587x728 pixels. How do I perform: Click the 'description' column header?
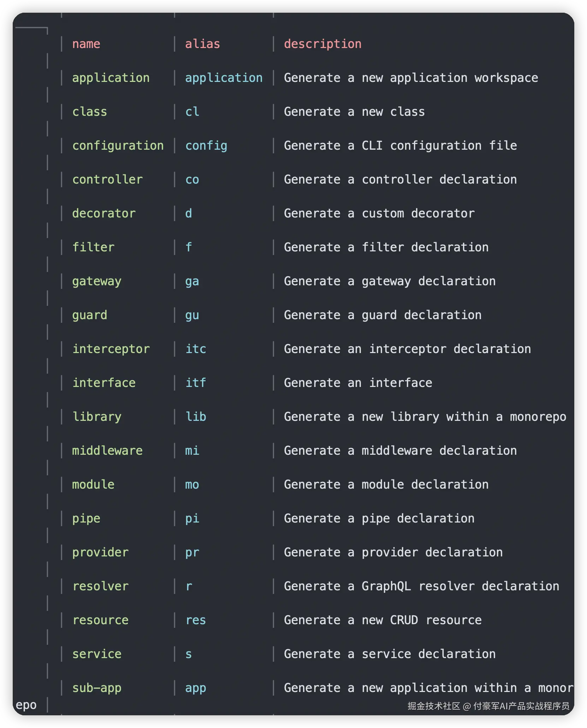tap(322, 44)
